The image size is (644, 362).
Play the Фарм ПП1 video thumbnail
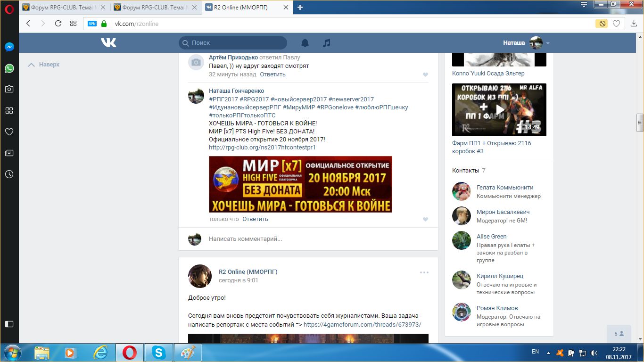point(499,110)
